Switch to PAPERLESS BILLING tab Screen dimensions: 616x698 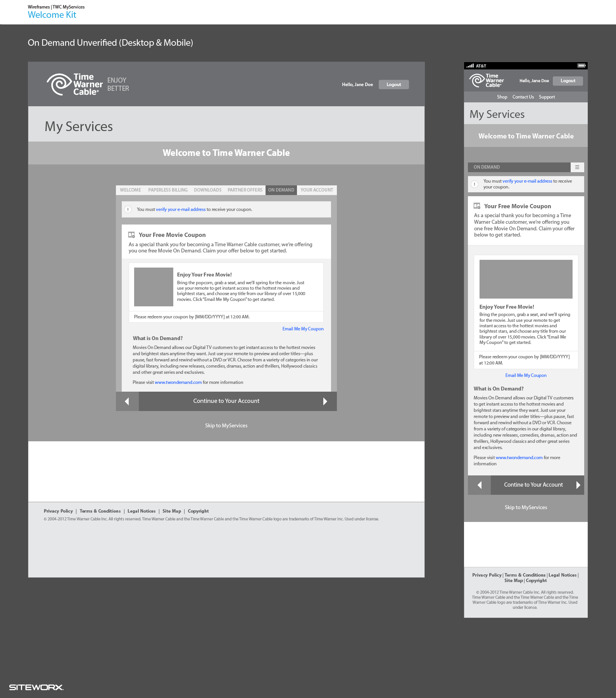point(168,190)
